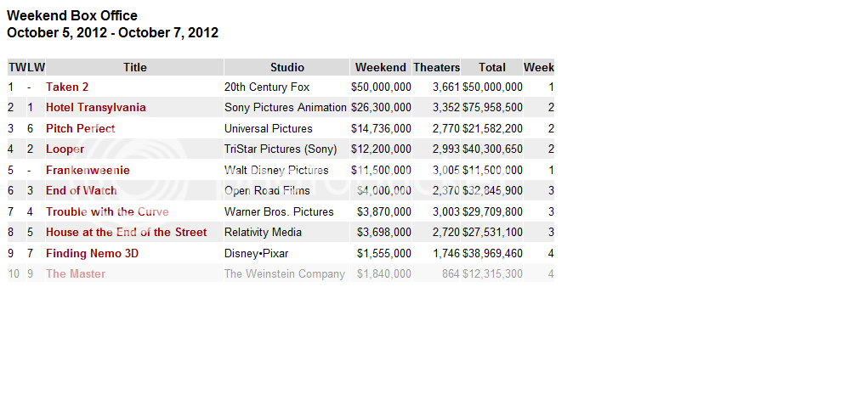Click the End of Watch link
Screen dimensions: 868x394
tap(81, 191)
